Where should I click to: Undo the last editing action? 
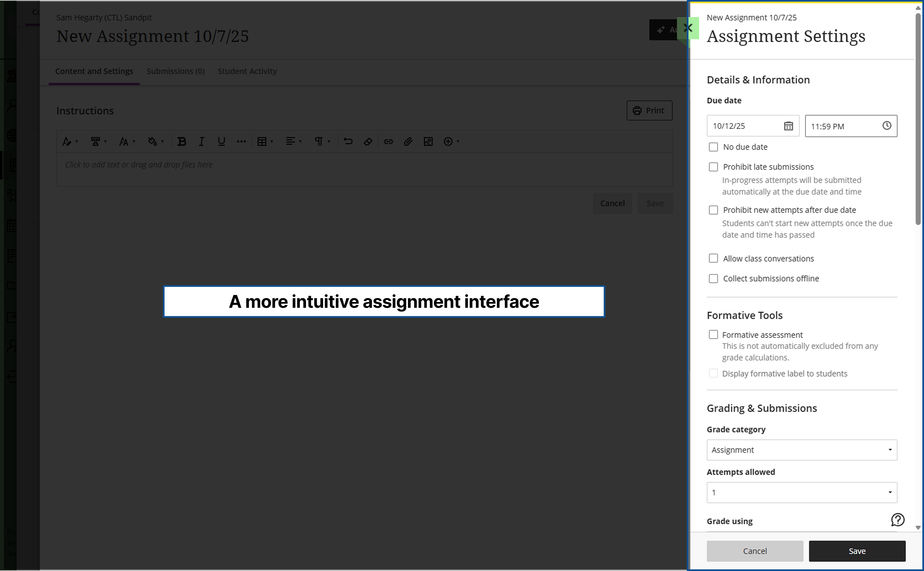click(348, 141)
